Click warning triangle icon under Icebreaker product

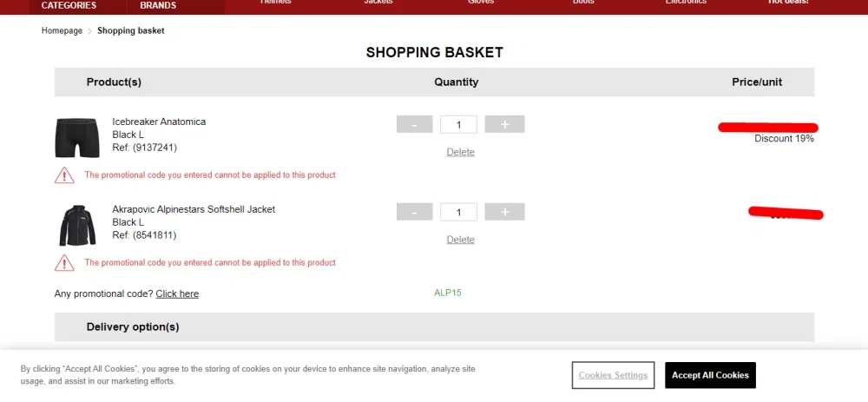[64, 175]
